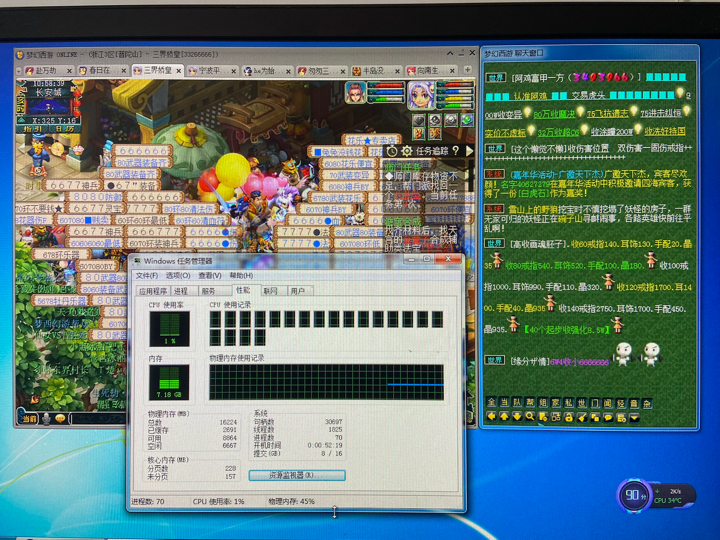This screenshot has height=540, width=720.
Task: Select the 队 channel in chat window
Action: click(x=517, y=403)
